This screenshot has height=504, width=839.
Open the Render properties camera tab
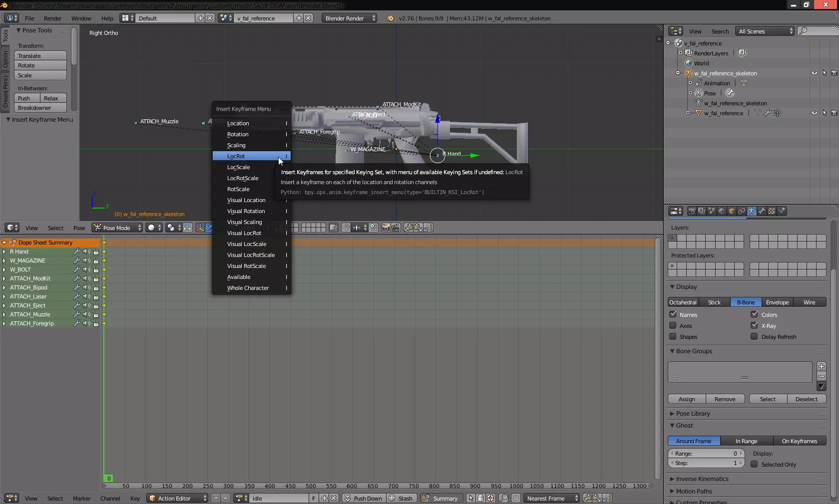[x=692, y=211]
